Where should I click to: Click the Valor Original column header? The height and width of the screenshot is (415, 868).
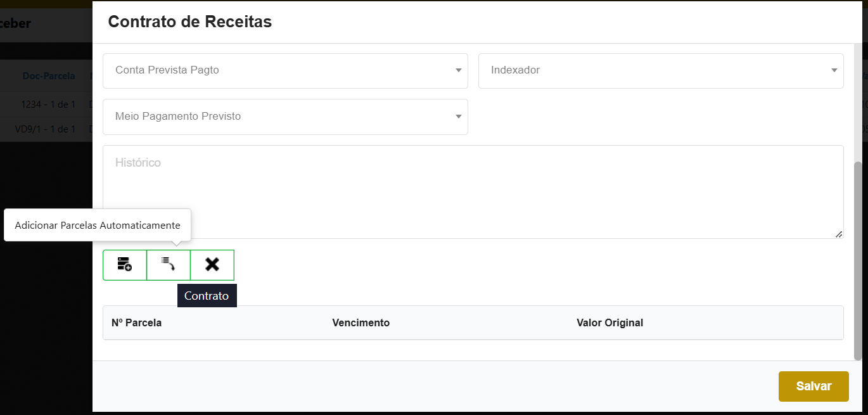click(x=610, y=323)
